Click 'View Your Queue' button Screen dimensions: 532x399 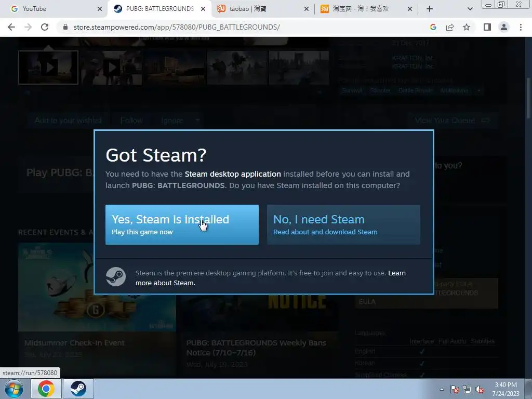(x=452, y=121)
